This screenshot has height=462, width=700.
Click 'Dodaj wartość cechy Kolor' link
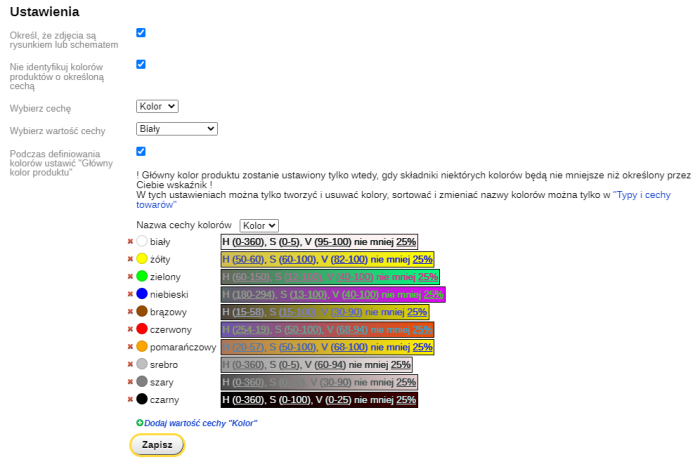(200, 423)
